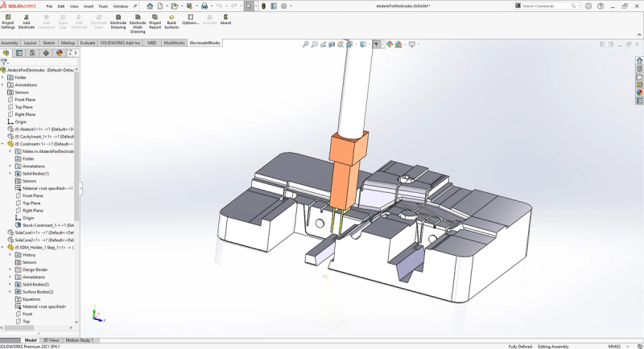Switch to the DimXpertManager tab

(x=46, y=53)
